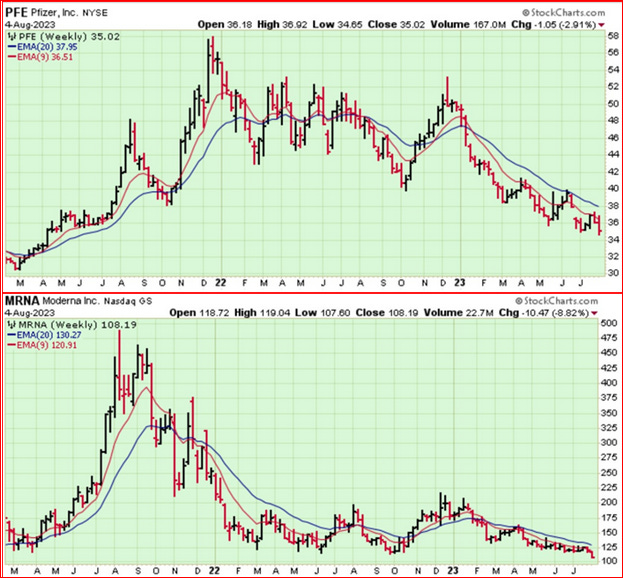
Task: Click the 50 price label on PFE axis
Action: pos(613,104)
